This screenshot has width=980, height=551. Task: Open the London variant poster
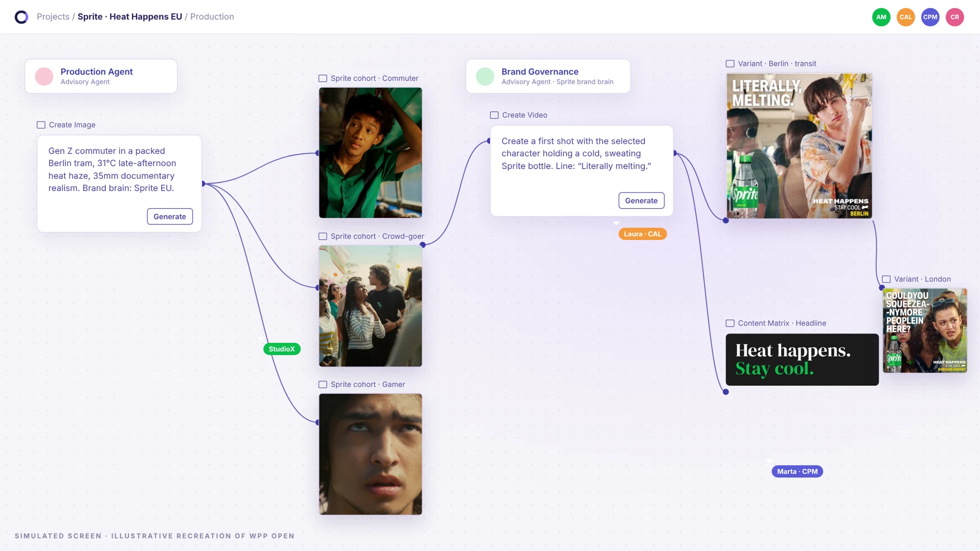(925, 331)
